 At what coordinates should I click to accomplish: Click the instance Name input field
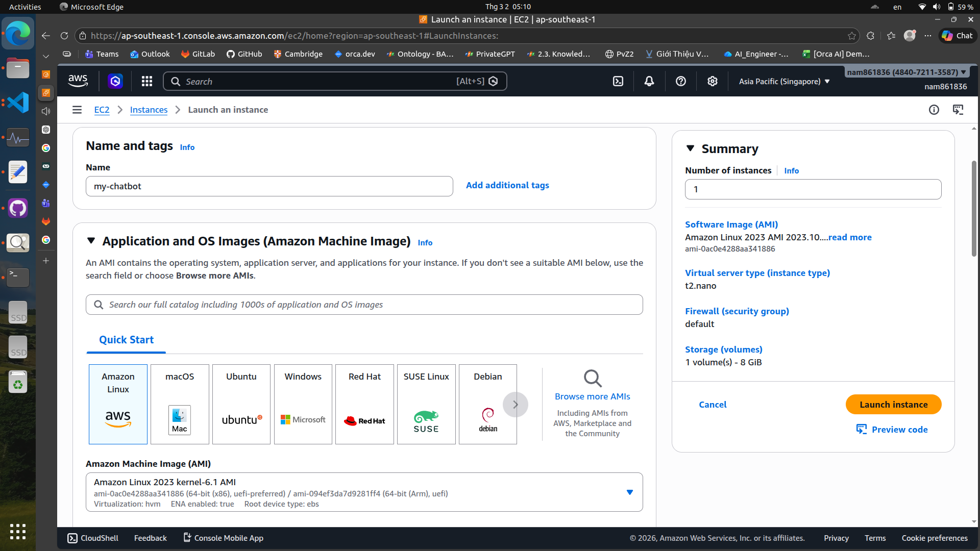click(x=269, y=186)
